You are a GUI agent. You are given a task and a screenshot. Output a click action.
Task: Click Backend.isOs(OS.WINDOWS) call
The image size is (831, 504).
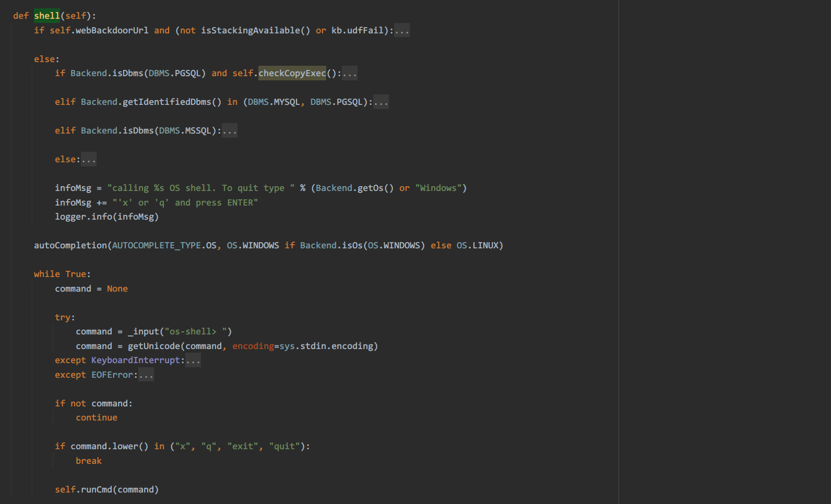click(363, 245)
